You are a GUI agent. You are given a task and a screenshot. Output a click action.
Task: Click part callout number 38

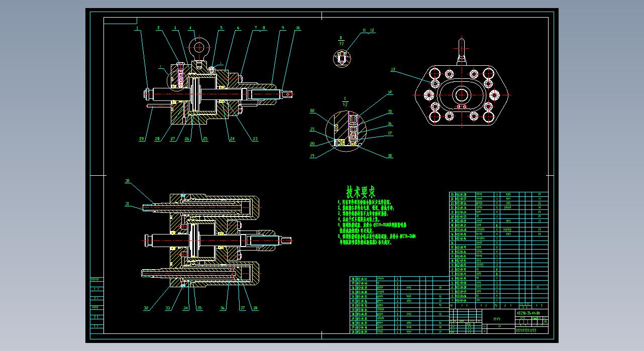point(255,308)
